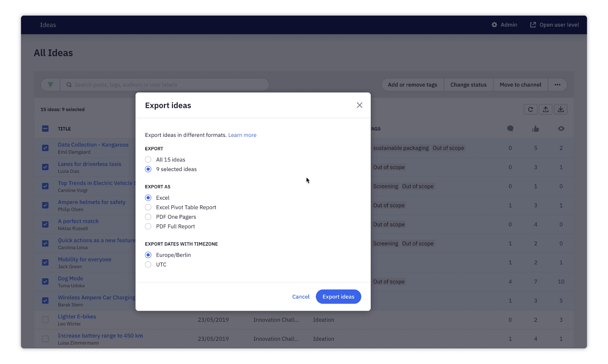Click Cancel in export dialog
This screenshot has height=364, width=608.
[x=301, y=297]
